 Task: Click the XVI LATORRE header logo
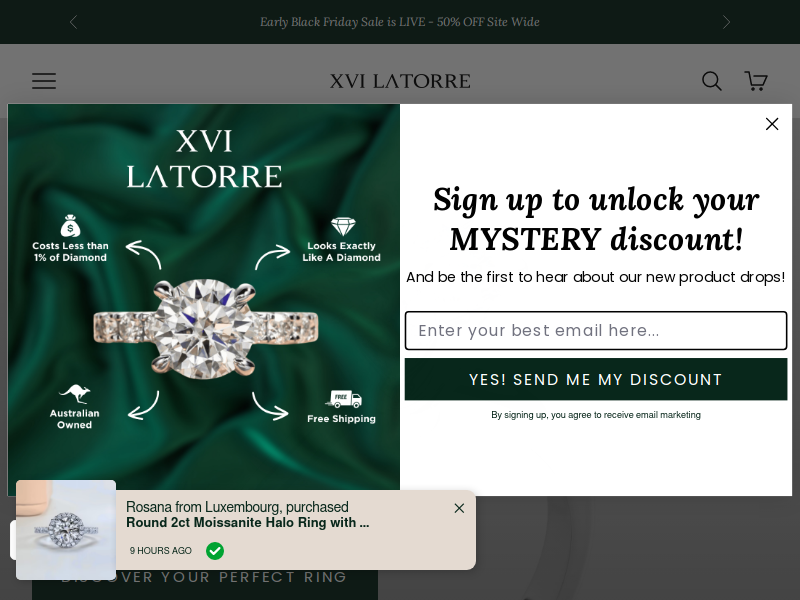pos(400,81)
